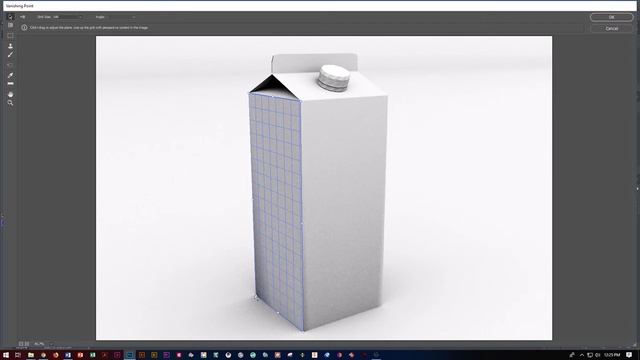
Task: Open the volume control in system tray
Action: pyautogui.click(x=598, y=355)
